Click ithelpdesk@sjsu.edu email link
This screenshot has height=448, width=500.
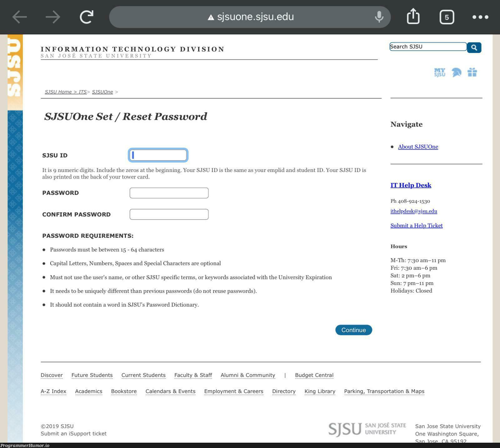click(413, 211)
